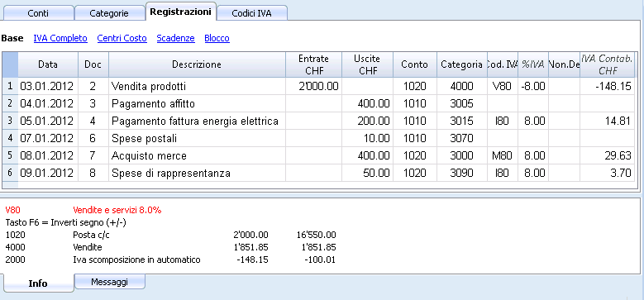644x300 pixels.
Task: Click the V80 Cod. IVA cell
Action: [503, 86]
